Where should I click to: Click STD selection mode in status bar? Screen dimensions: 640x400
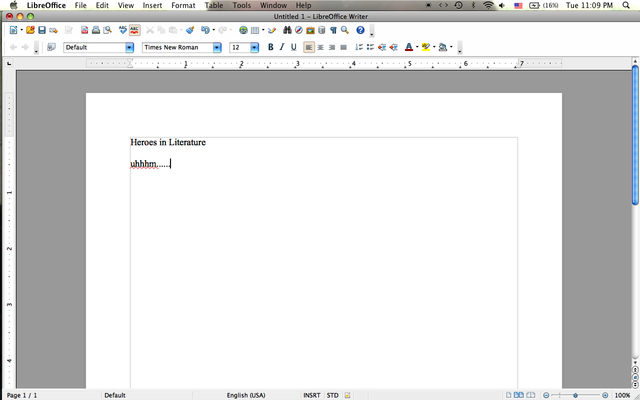(x=333, y=395)
